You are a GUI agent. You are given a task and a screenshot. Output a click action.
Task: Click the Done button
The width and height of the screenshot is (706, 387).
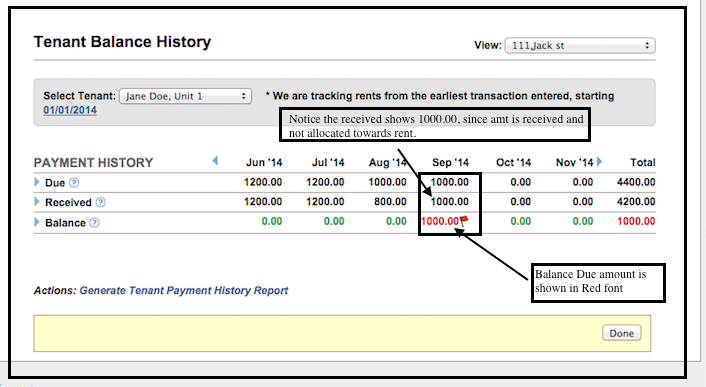[621, 333]
